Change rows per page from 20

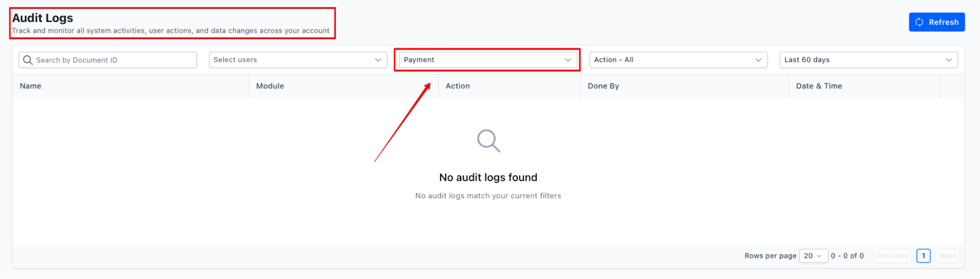pos(813,256)
